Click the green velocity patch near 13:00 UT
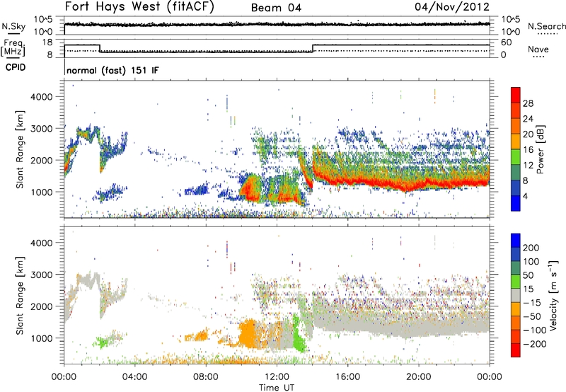Viewport: 566px width, 392px height. tap(298, 334)
